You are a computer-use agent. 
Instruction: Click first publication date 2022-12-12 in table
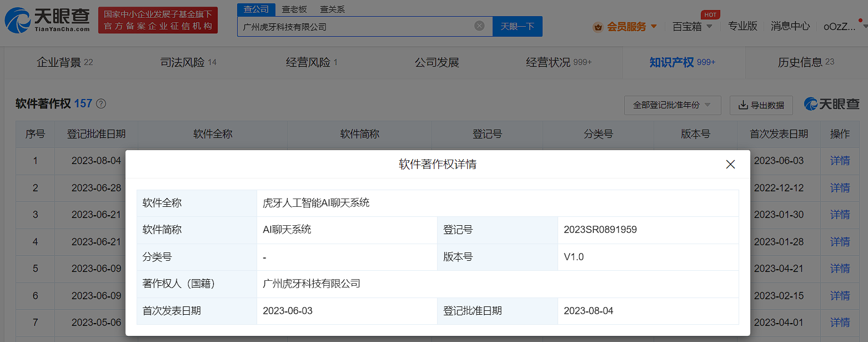[779, 188]
